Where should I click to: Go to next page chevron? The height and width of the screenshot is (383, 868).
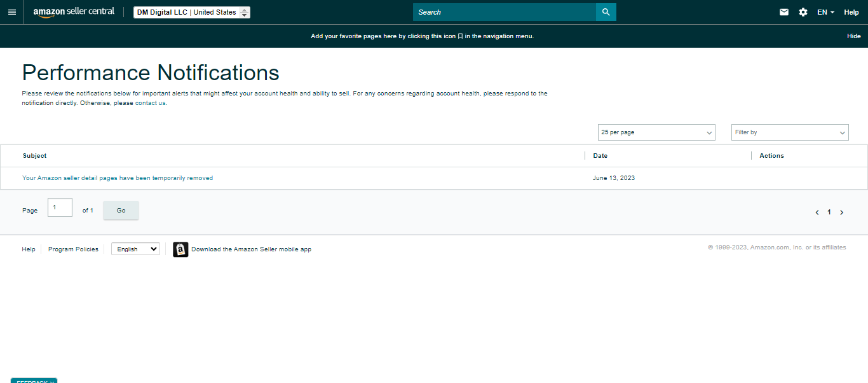pyautogui.click(x=842, y=212)
